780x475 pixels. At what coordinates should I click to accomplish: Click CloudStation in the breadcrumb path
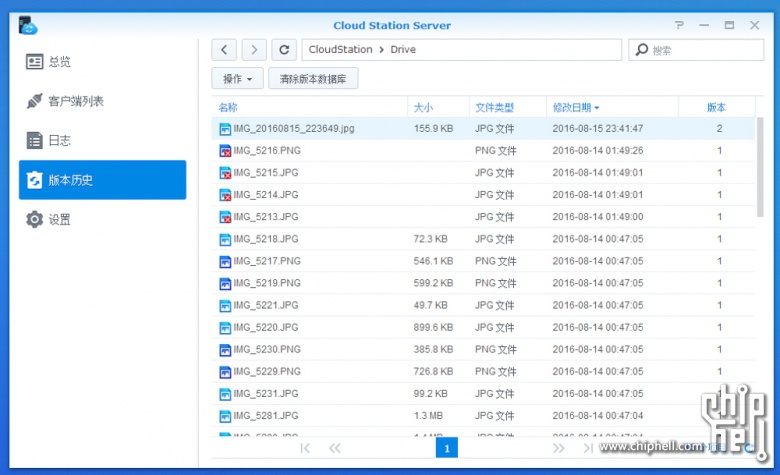(x=340, y=49)
